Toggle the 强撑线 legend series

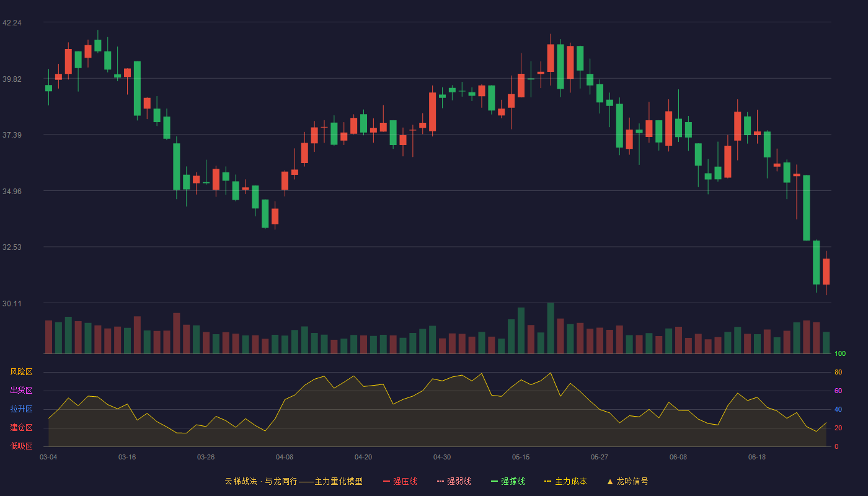point(508,481)
